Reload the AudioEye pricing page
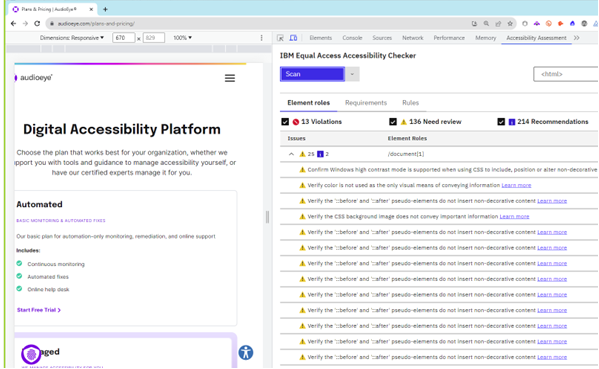This screenshot has width=599, height=369. click(x=37, y=24)
